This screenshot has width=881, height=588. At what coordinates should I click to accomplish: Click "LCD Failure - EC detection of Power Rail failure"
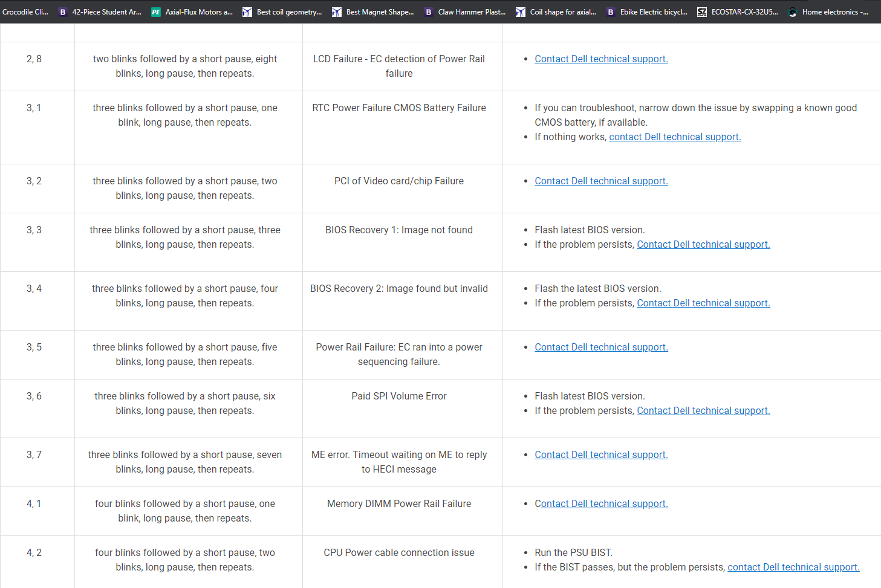coord(399,66)
